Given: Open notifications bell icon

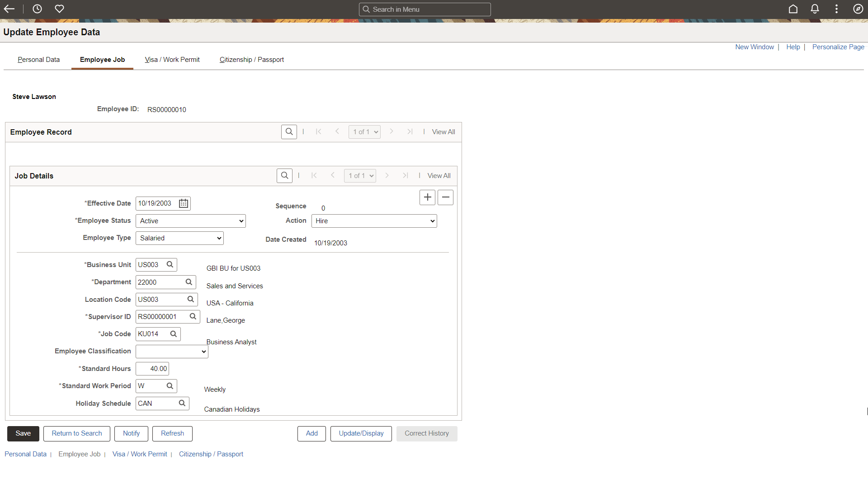Looking at the screenshot, I should click(x=815, y=9).
